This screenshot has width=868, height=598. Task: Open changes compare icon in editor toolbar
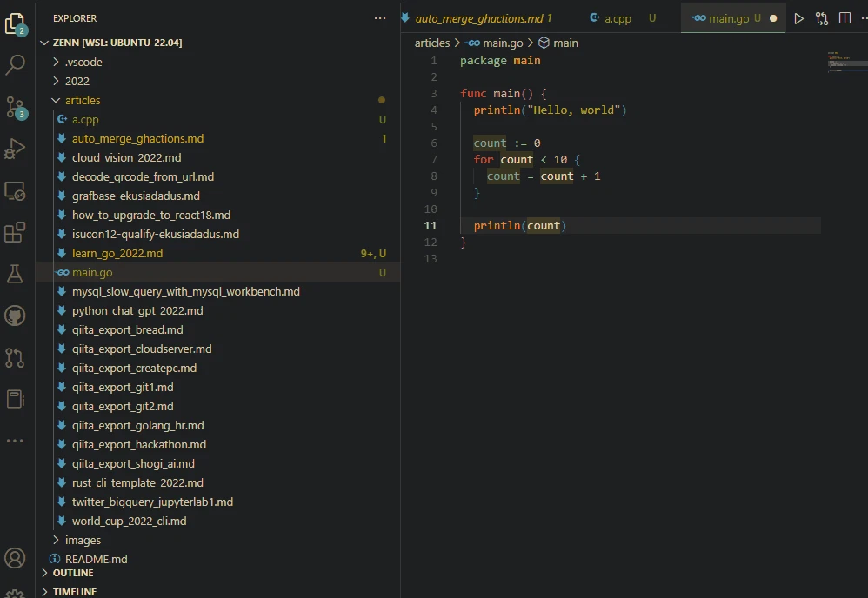(x=822, y=19)
